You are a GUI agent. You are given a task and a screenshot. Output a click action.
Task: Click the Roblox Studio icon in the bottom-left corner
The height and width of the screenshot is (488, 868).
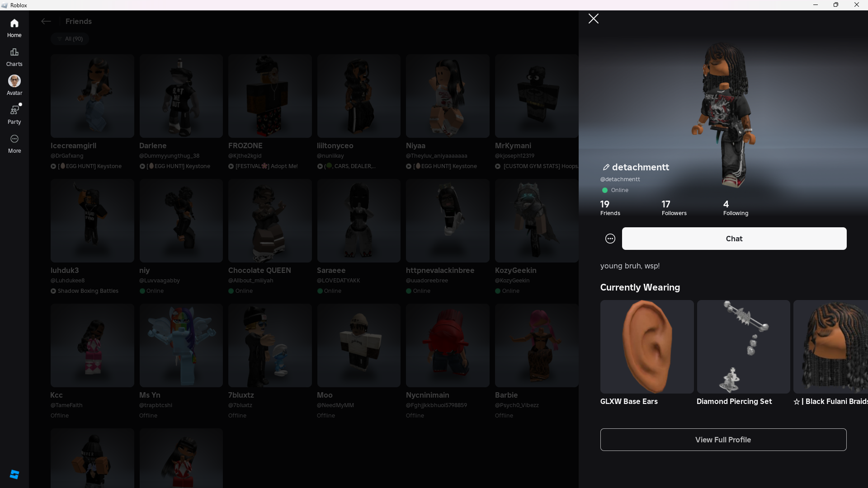coord(14,474)
